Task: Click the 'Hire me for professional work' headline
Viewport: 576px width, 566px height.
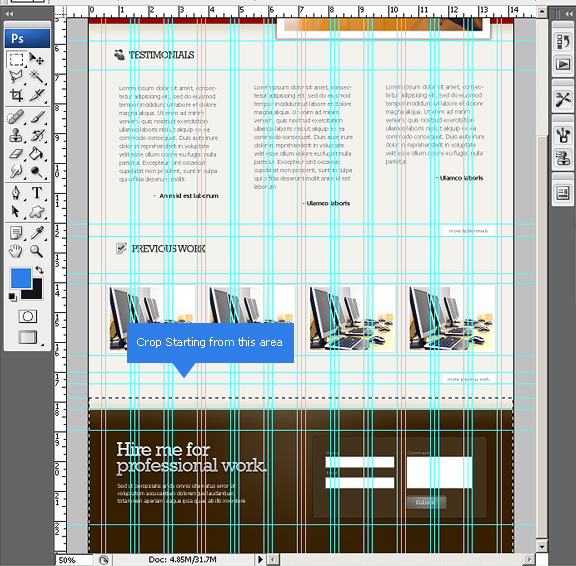Action: click(x=191, y=458)
